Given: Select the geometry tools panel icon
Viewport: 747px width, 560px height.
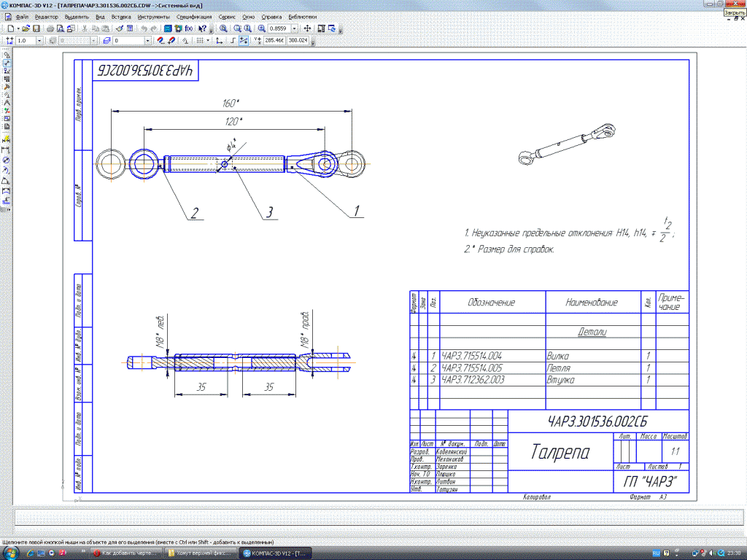Looking at the screenshot, I should 7,54.
